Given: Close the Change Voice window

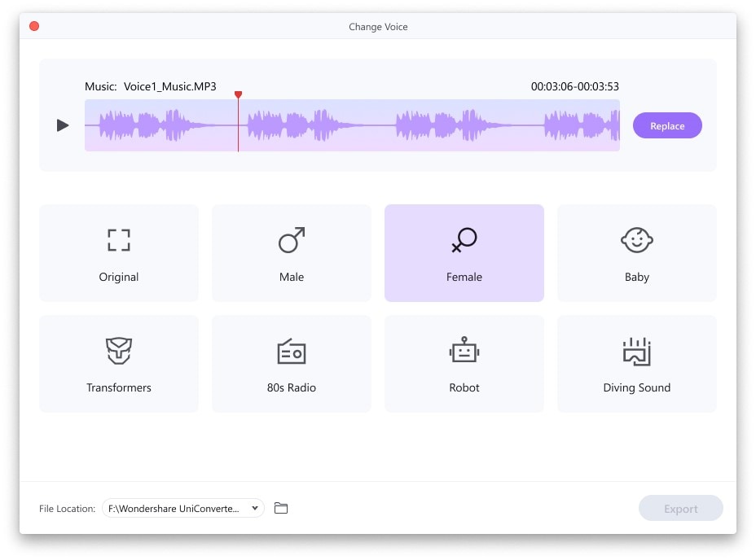Looking at the screenshot, I should (34, 26).
